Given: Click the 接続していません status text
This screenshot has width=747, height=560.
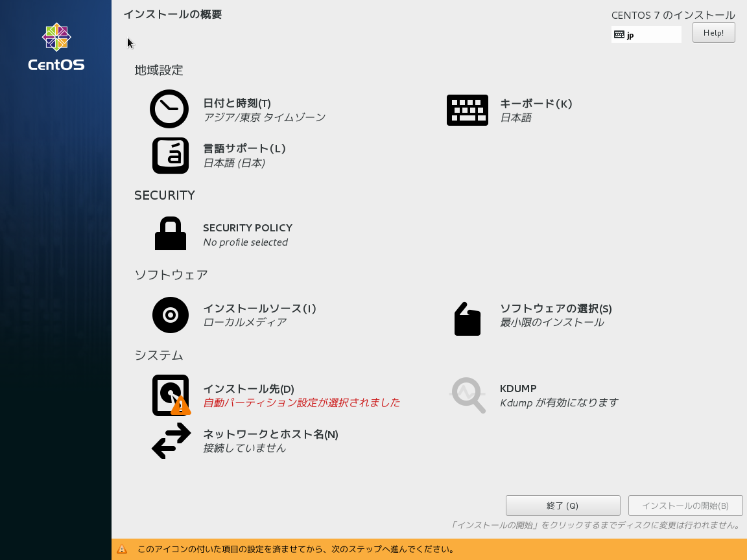Looking at the screenshot, I should [244, 448].
